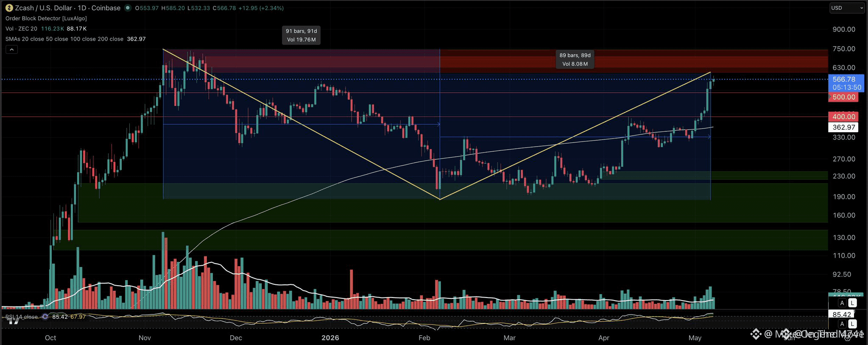Click the Zcash coin logo icon
The image size is (868, 345).
tap(9, 8)
